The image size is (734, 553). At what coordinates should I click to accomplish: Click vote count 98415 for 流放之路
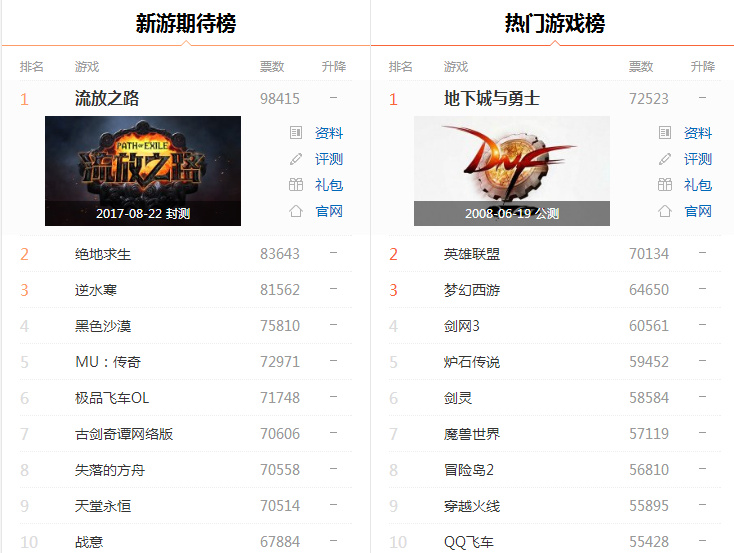coord(280,99)
